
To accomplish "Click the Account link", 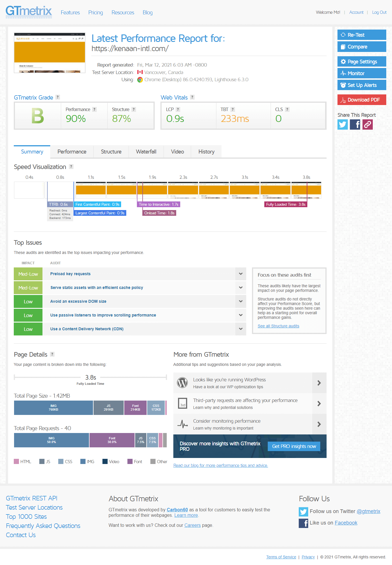I will (356, 12).
